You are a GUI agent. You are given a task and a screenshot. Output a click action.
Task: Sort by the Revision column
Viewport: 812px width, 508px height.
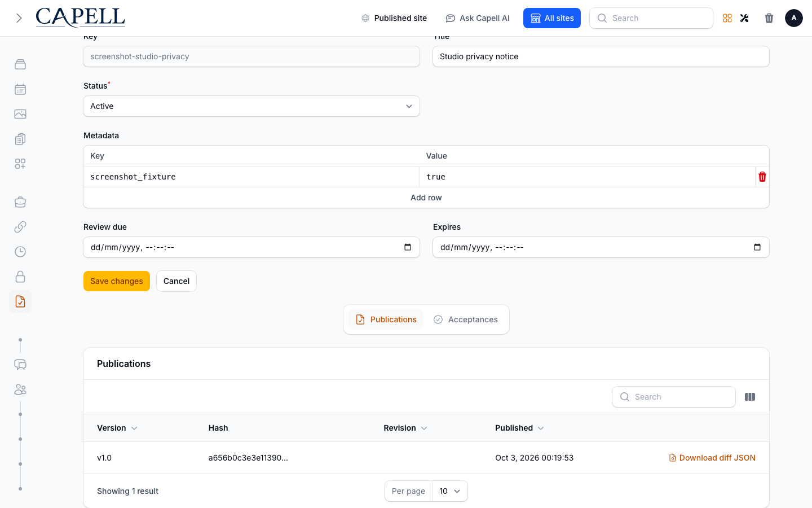405,428
